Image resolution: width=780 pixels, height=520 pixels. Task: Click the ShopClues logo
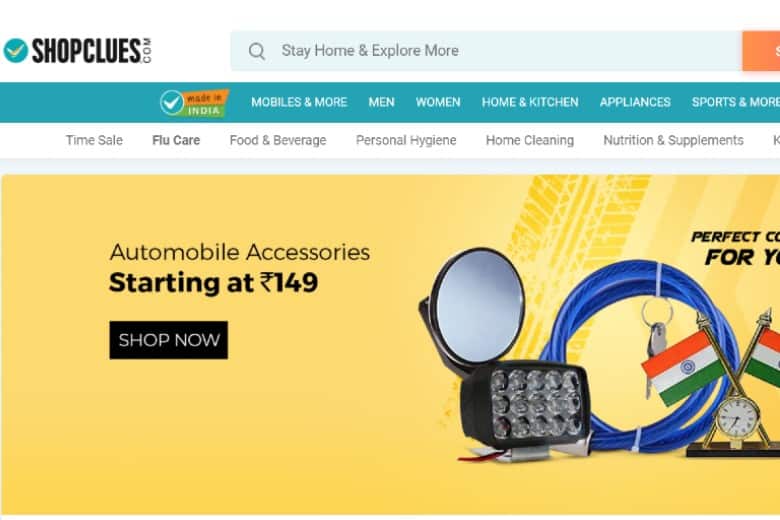(77, 51)
